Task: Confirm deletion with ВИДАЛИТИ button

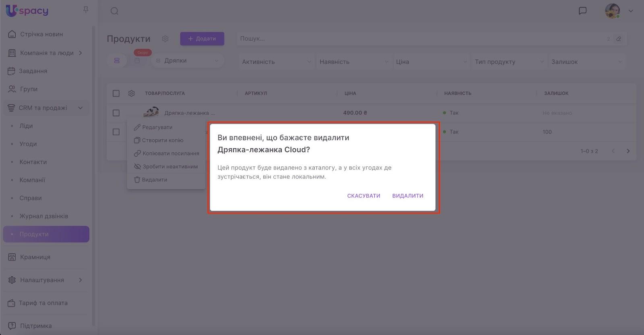Action: point(407,196)
